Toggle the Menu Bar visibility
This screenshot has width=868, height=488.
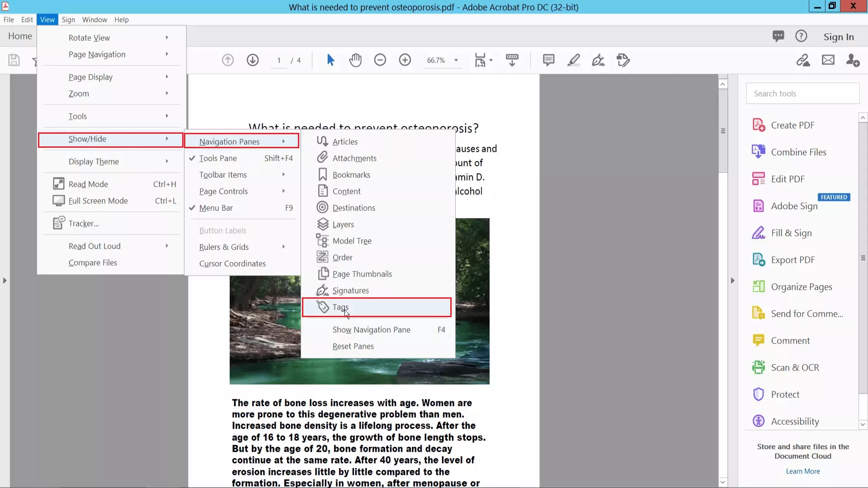(x=217, y=207)
